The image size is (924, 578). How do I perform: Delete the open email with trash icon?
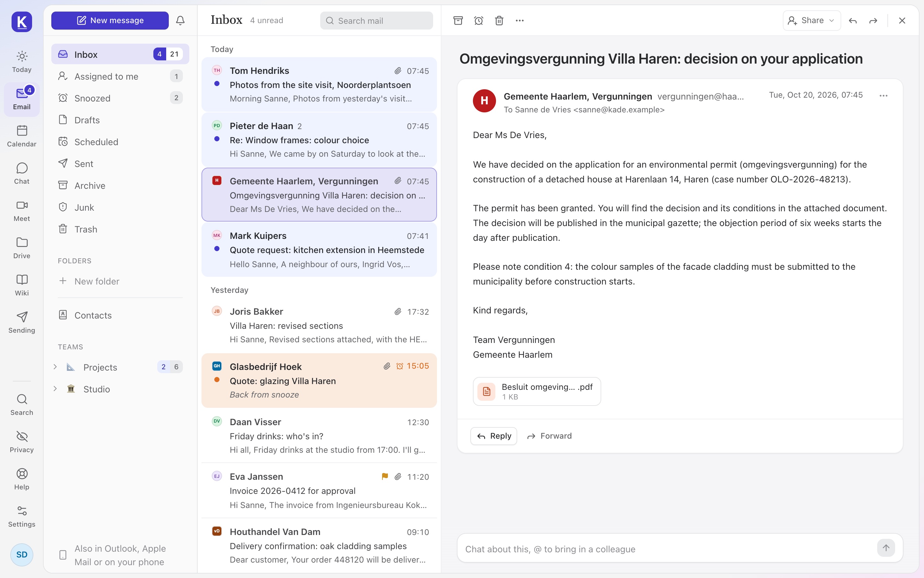coord(500,20)
